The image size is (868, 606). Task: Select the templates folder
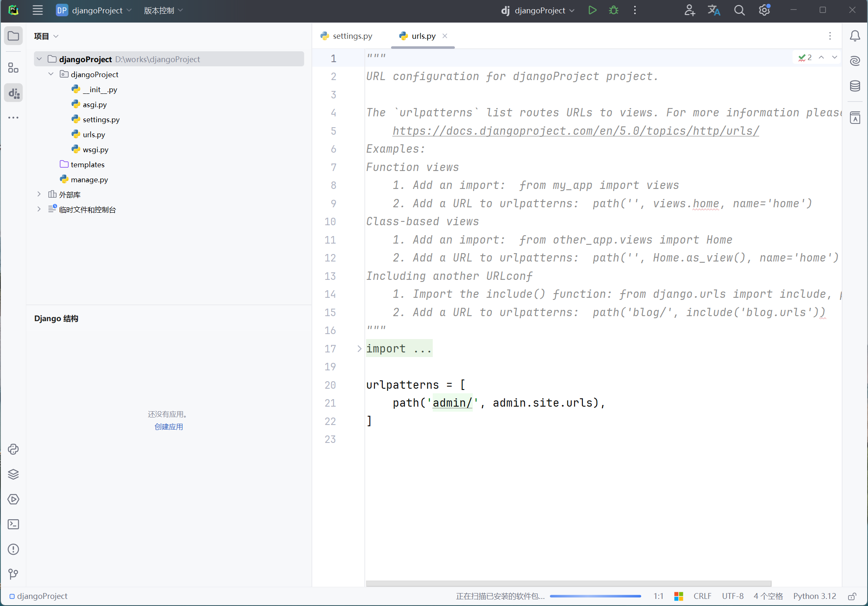(x=82, y=164)
